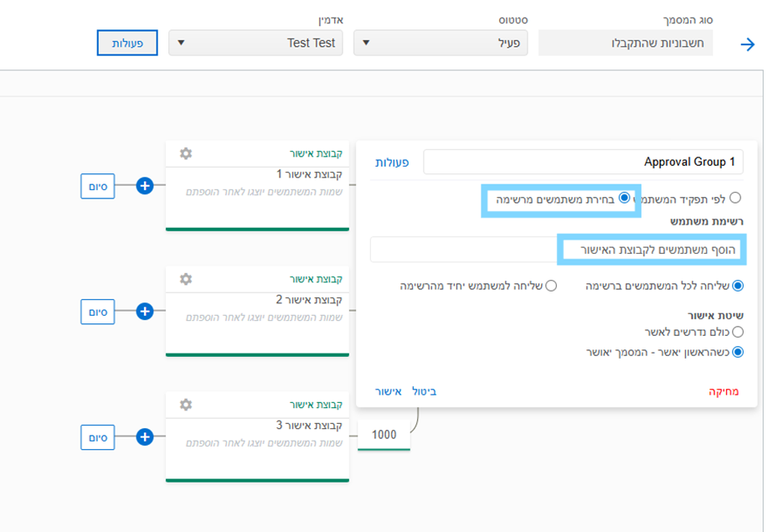Select the לפי תפקיד המשתמש radio option
This screenshot has height=532, width=768.
(735, 198)
